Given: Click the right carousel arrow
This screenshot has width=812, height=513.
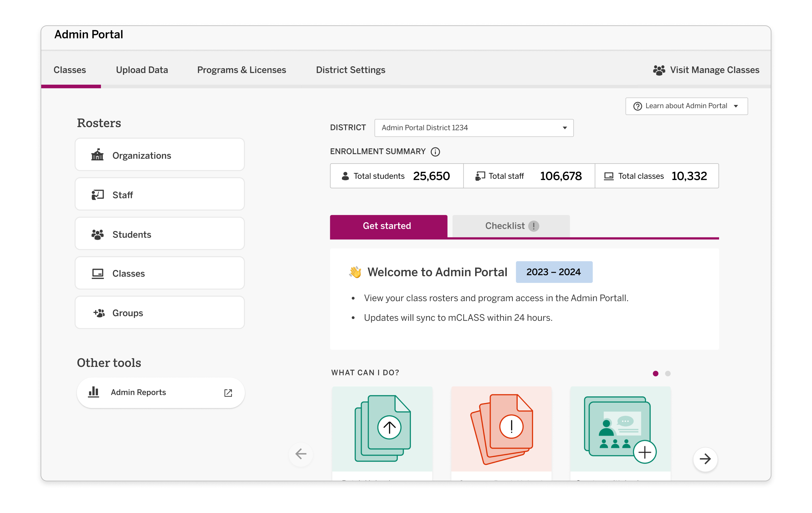Looking at the screenshot, I should [705, 459].
